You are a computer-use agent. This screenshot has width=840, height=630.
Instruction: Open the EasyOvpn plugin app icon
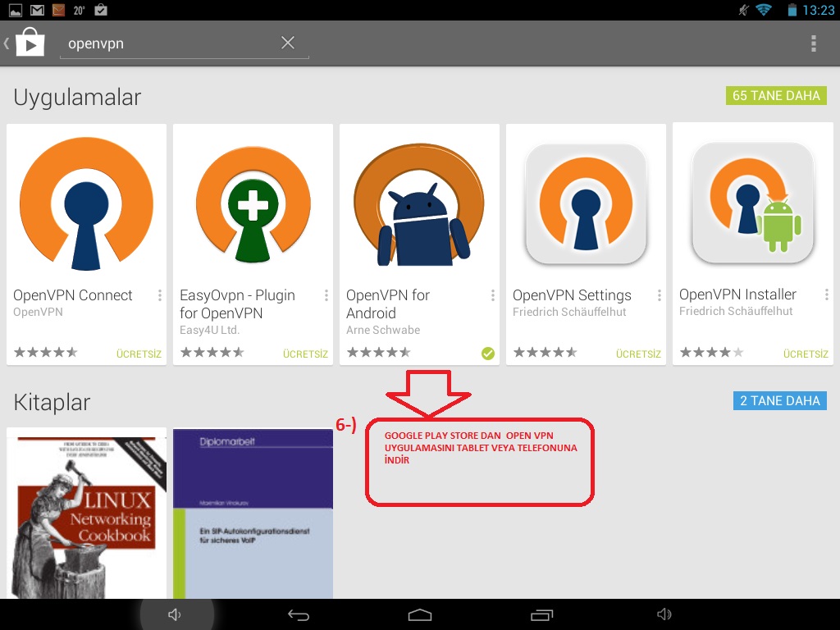[253, 204]
